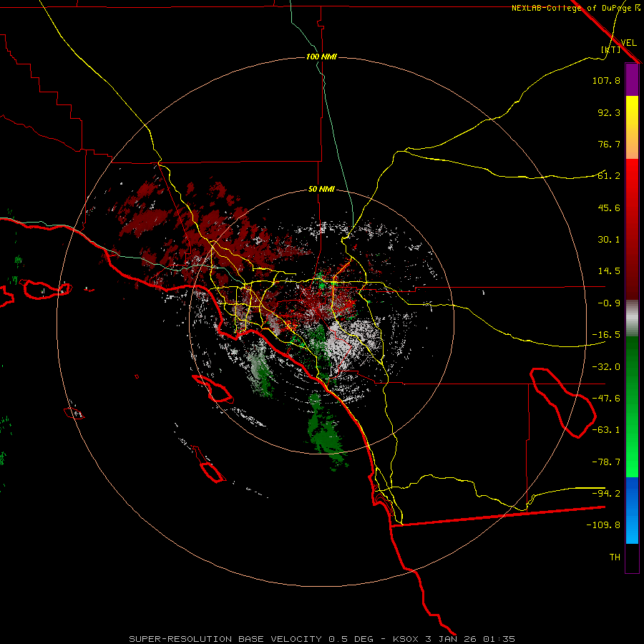Select the 45.6 scale value
Screen dimensions: 644x644
point(609,208)
